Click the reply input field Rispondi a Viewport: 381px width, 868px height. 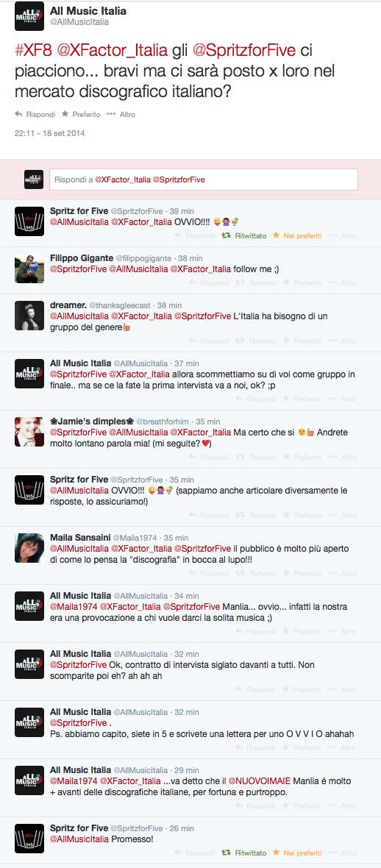(203, 180)
